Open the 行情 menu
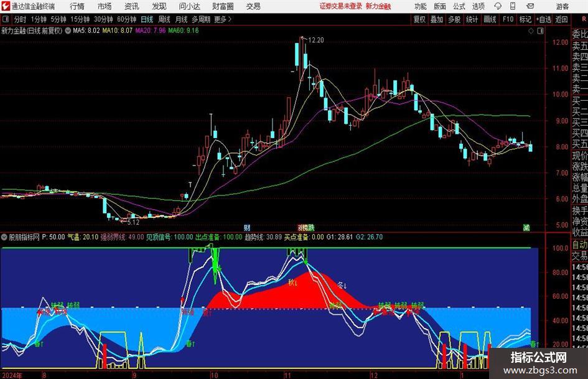Screen dimensions: 588x379 tap(77, 6)
